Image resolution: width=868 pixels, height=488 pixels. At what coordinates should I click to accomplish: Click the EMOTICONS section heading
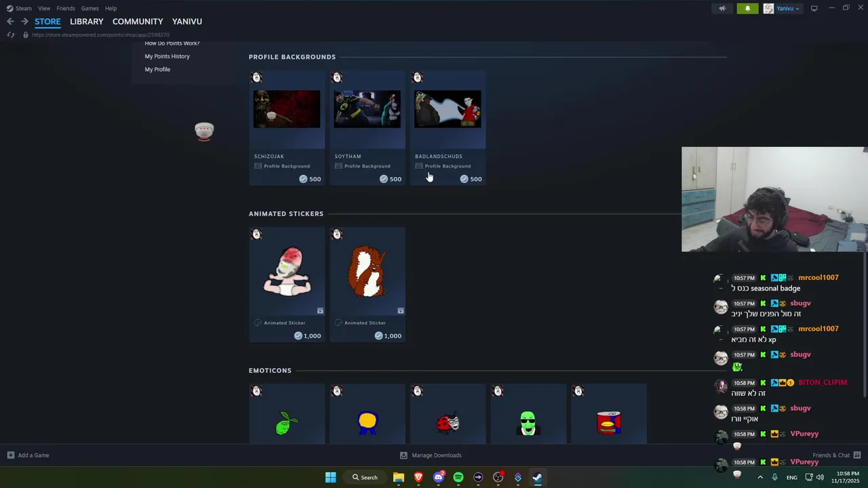tap(270, 371)
